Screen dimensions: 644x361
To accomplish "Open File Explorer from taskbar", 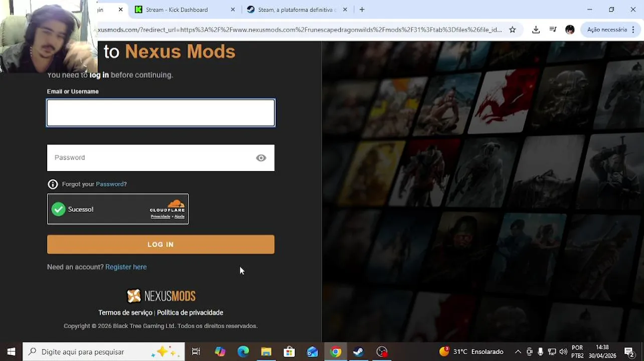I will (x=266, y=352).
